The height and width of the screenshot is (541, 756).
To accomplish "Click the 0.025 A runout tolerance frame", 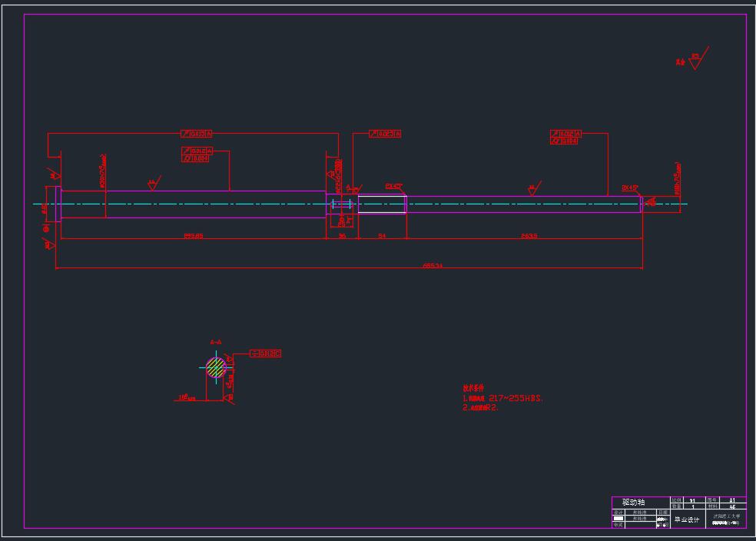I will (385, 134).
